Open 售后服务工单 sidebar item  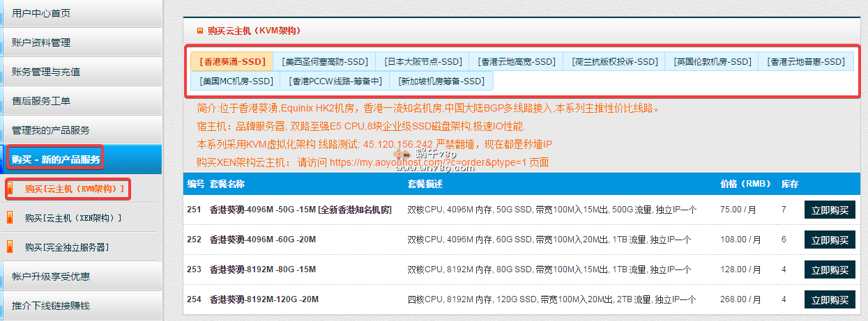pyautogui.click(x=42, y=101)
